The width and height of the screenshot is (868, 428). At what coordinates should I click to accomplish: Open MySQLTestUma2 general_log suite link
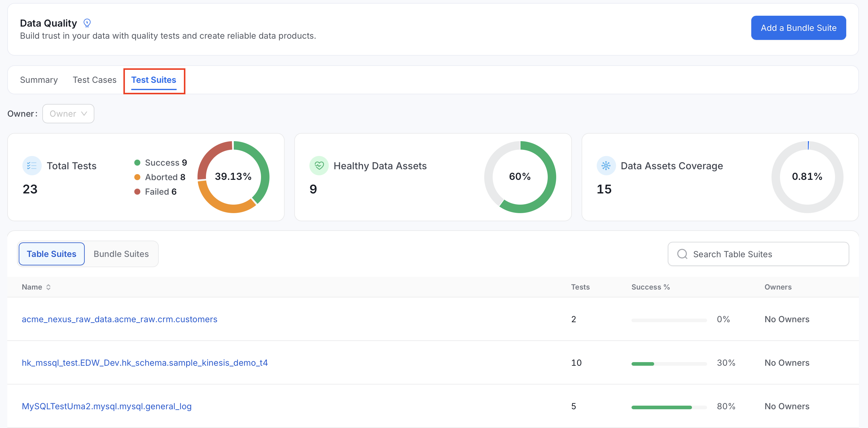(106, 407)
